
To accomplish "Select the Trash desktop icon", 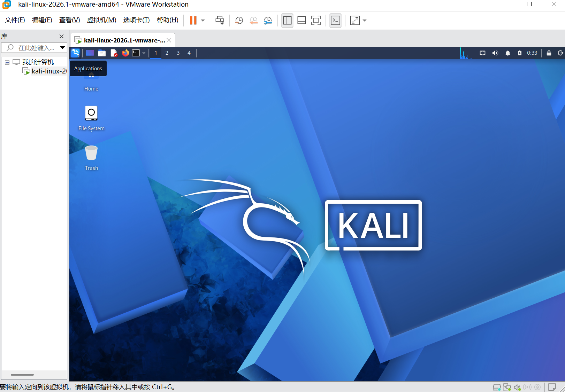I will pyautogui.click(x=91, y=158).
